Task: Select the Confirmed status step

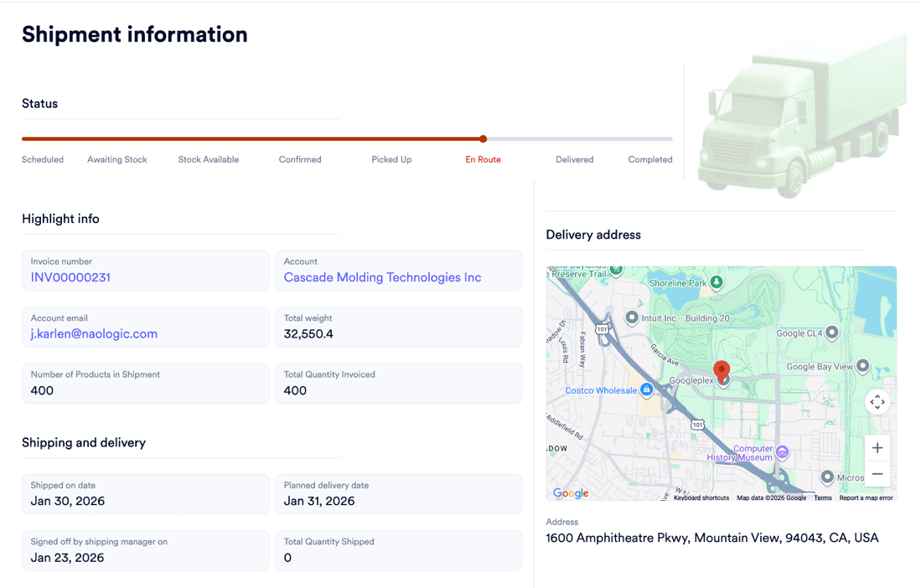Action: 300,160
